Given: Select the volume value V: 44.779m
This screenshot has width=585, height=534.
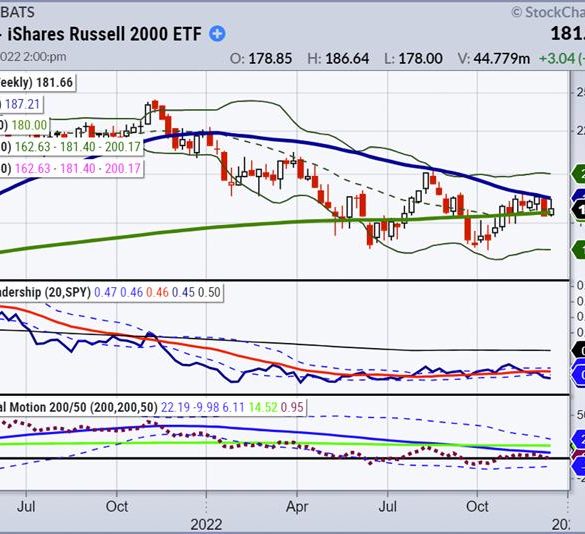Looking at the screenshot, I should tap(494, 59).
